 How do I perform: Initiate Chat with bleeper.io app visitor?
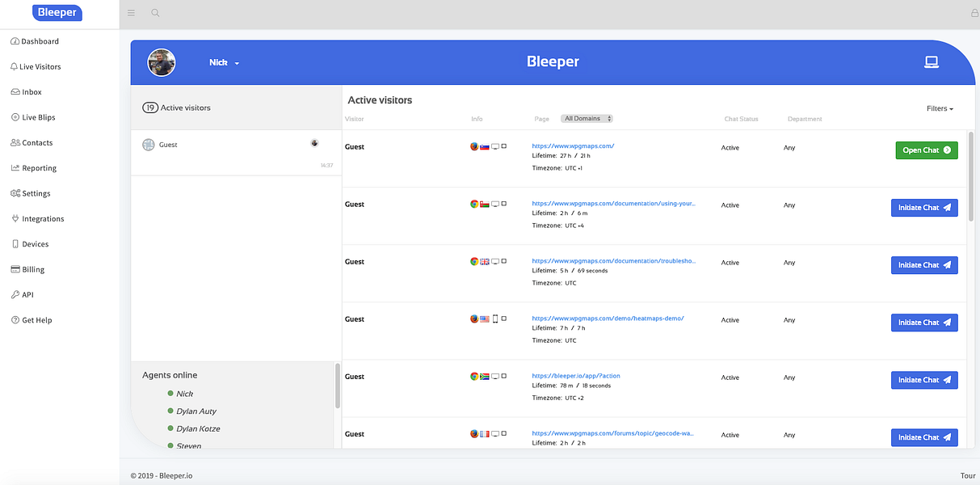pyautogui.click(x=924, y=380)
